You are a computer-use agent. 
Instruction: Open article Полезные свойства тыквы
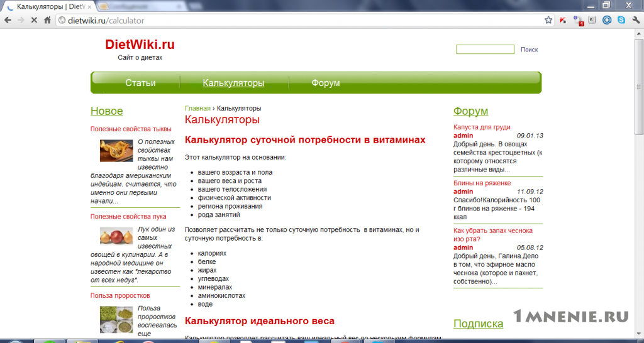point(131,129)
